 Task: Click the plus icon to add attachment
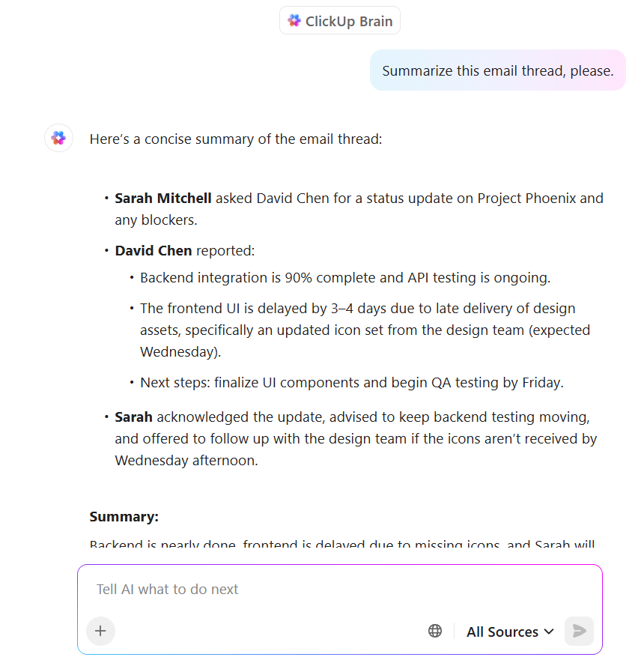pyautogui.click(x=101, y=631)
